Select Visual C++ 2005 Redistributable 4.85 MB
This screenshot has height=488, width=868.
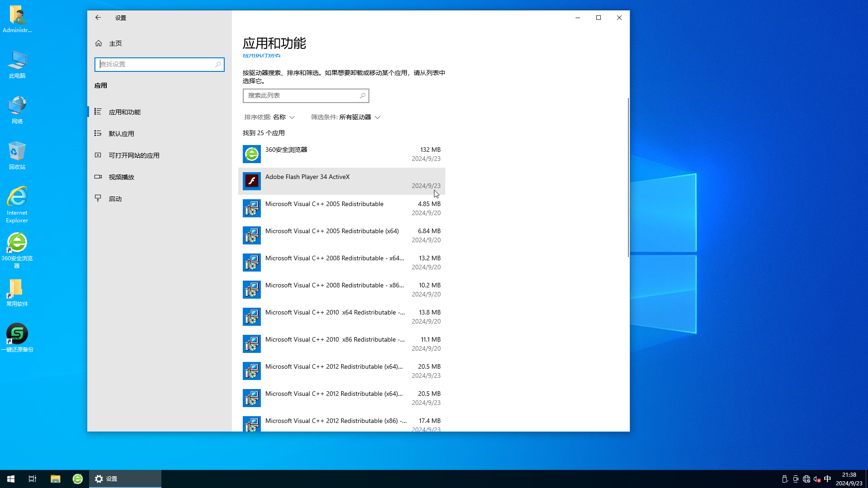tap(342, 208)
